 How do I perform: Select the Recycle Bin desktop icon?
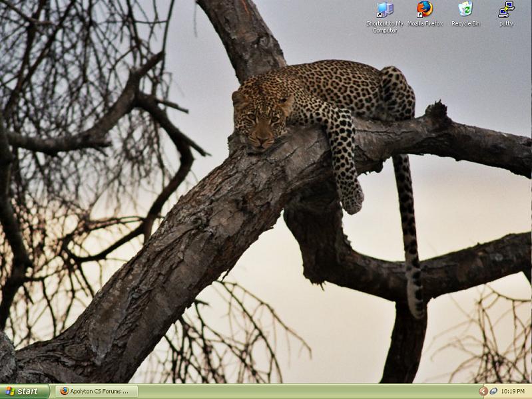(x=465, y=9)
